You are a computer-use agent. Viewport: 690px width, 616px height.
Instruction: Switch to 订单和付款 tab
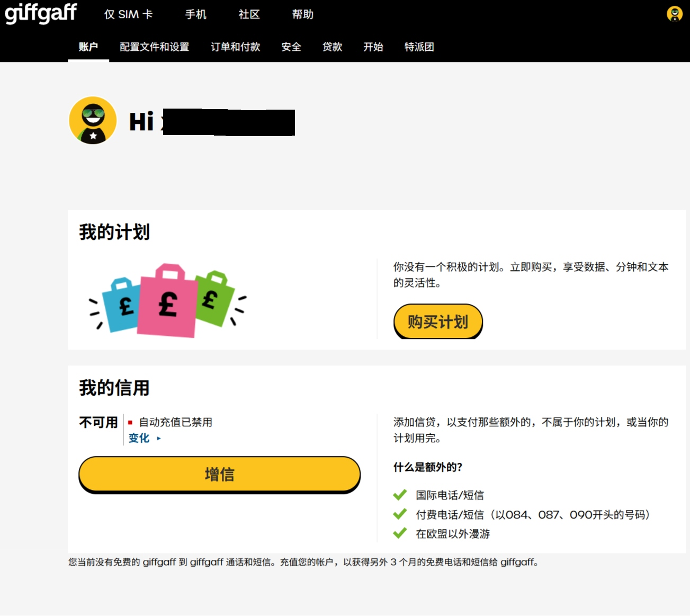click(x=235, y=47)
